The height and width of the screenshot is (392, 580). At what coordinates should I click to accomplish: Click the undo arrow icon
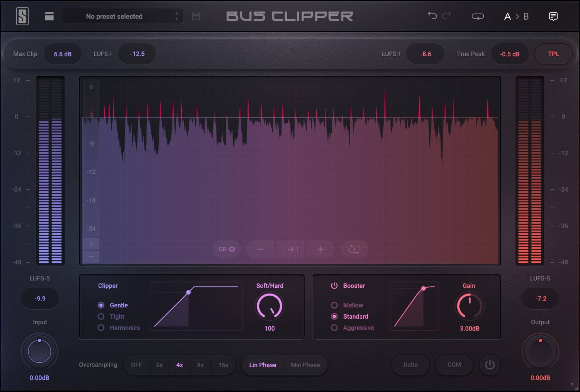(432, 16)
